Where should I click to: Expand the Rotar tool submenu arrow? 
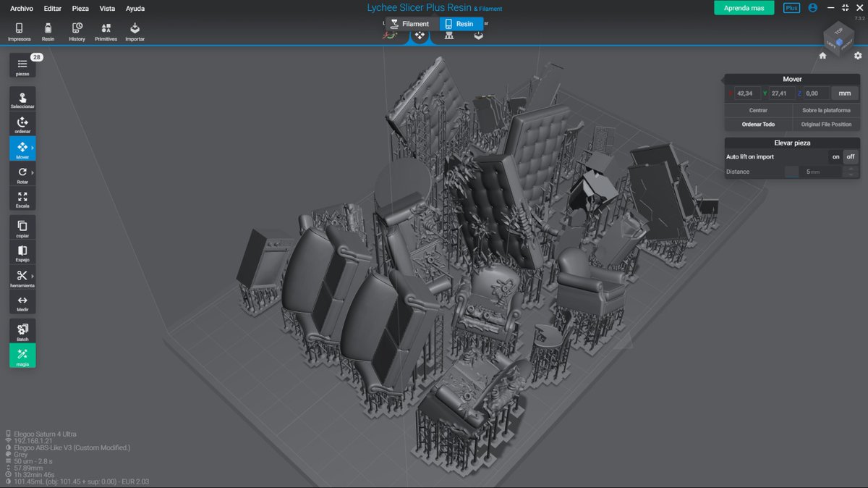coord(33,172)
